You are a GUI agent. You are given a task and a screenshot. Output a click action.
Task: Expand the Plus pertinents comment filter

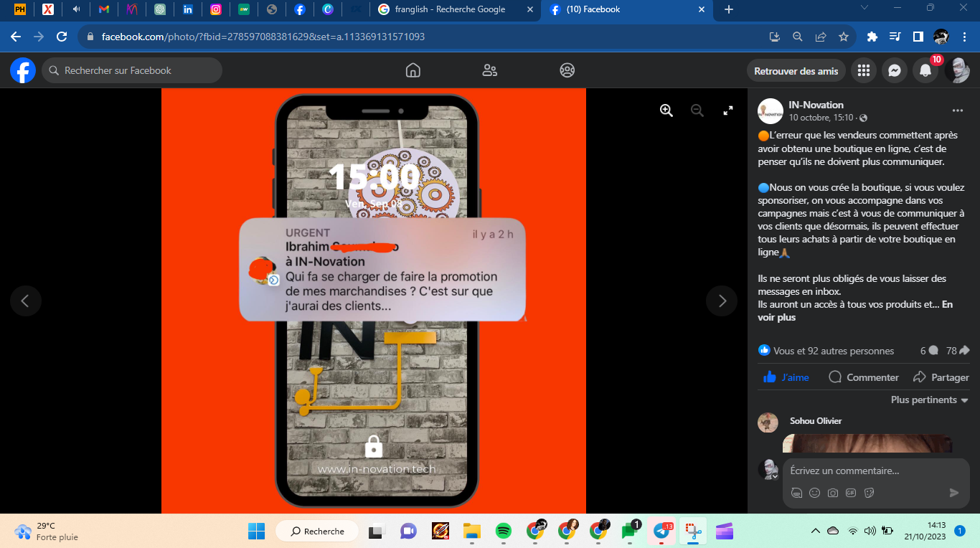point(929,400)
